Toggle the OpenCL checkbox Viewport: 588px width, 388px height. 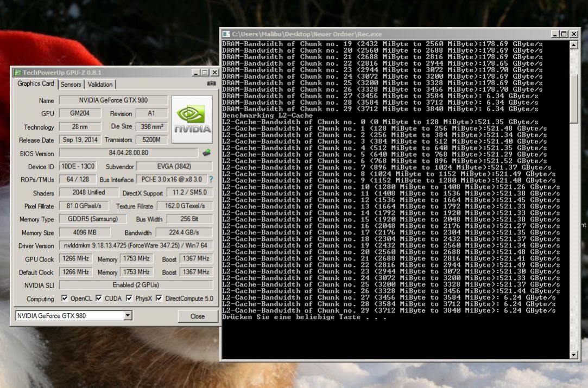65,298
